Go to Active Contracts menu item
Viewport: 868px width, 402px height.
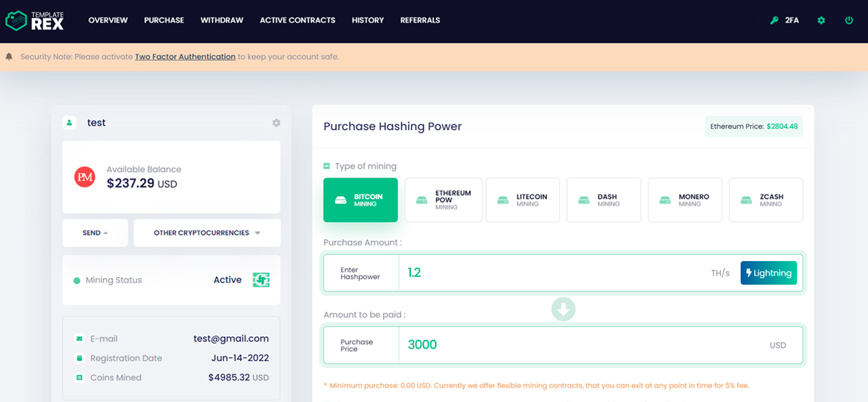coord(298,21)
